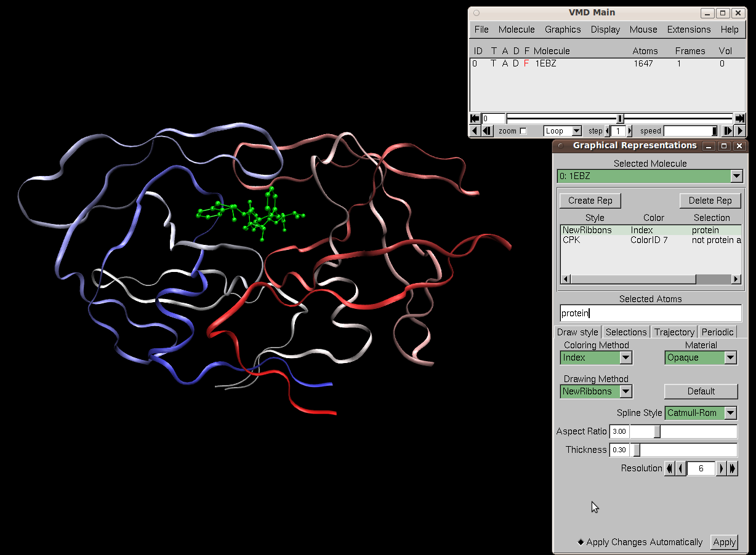This screenshot has height=555, width=756.
Task: Toggle the F fixed flag for molecule 1EBZ
Action: (x=525, y=63)
